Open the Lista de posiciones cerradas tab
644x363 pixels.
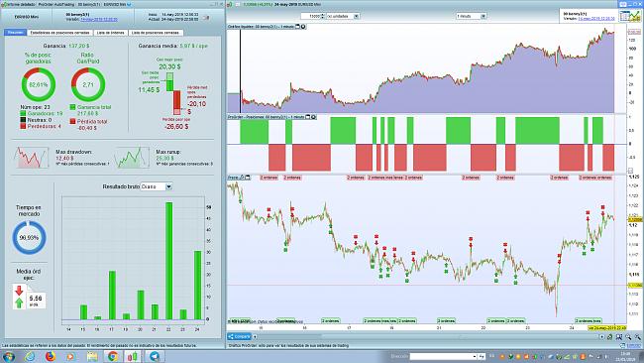click(x=156, y=33)
